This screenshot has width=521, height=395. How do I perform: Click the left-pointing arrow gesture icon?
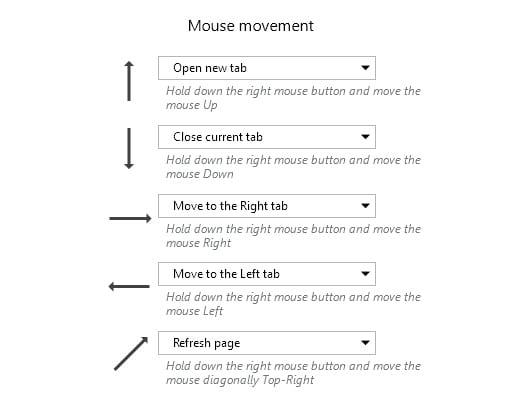click(129, 286)
